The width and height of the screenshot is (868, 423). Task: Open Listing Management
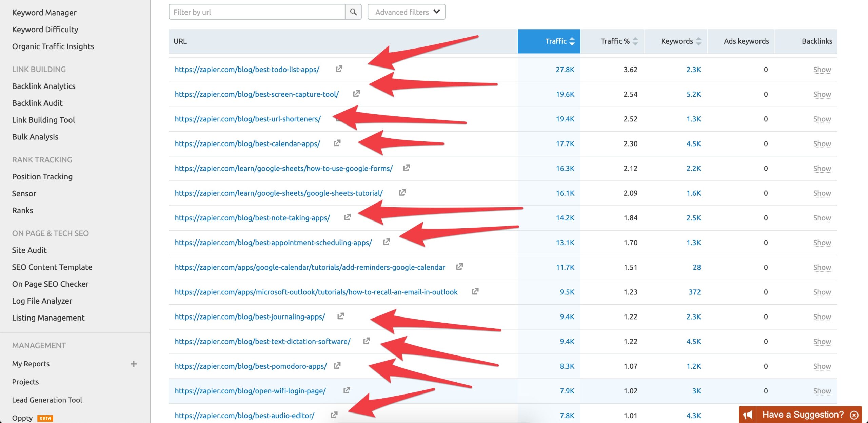click(x=48, y=318)
